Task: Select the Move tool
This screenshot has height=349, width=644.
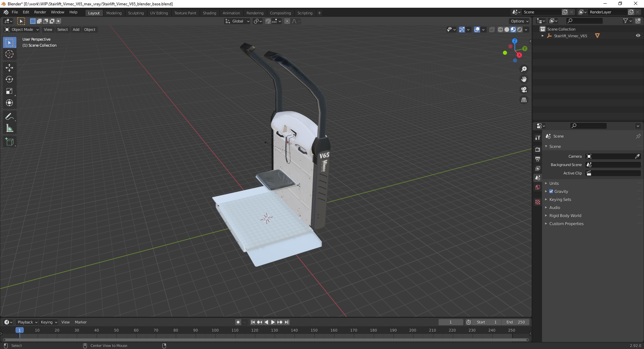Action: 9,68
